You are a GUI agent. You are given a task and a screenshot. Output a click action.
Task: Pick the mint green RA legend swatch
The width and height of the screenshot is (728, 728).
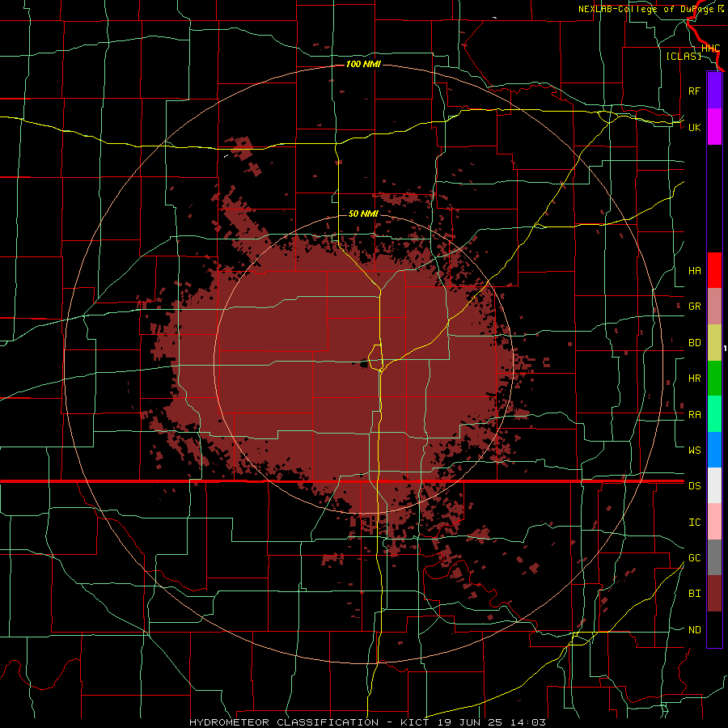(714, 414)
